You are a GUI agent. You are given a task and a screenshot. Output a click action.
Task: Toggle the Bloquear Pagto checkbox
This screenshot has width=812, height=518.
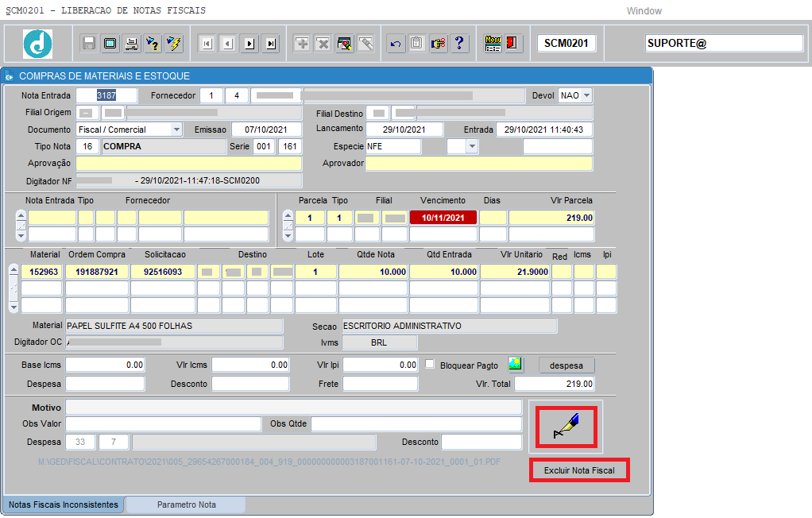430,364
